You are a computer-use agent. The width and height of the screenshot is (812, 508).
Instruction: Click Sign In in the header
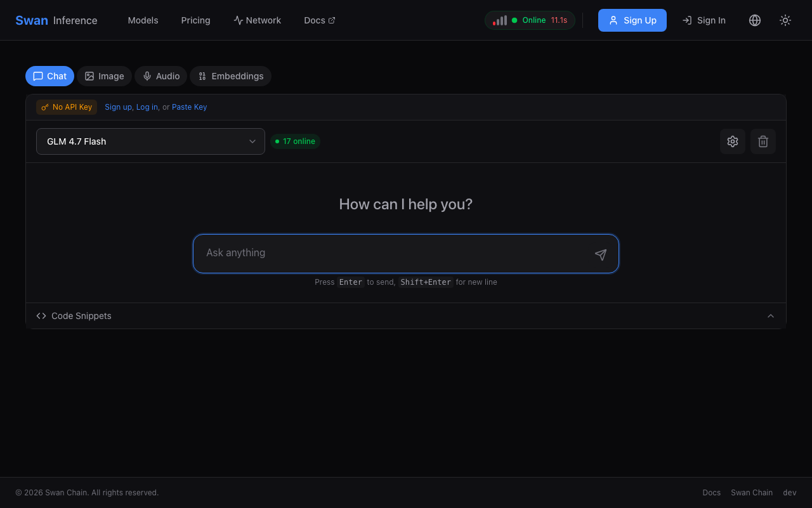tap(704, 20)
